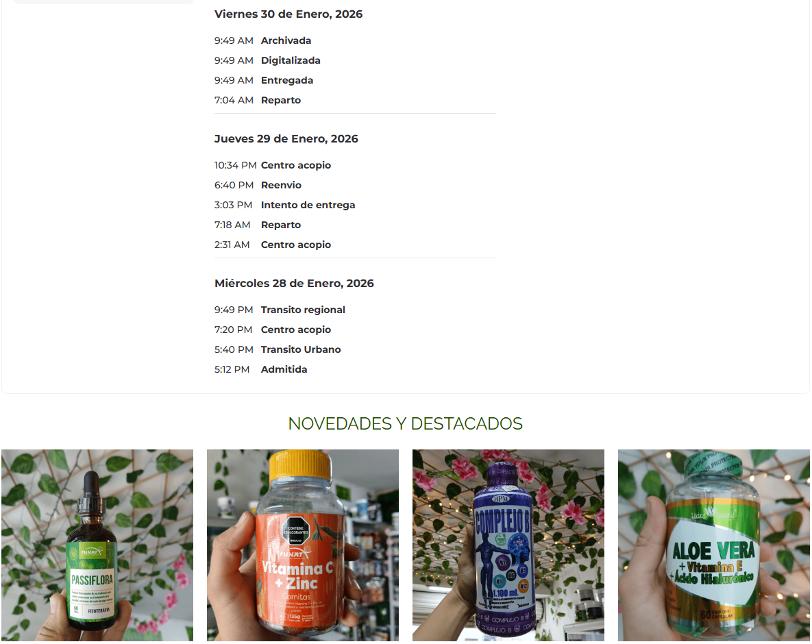This screenshot has width=812, height=644.
Task: Select the Archivada status entry
Action: click(x=286, y=40)
